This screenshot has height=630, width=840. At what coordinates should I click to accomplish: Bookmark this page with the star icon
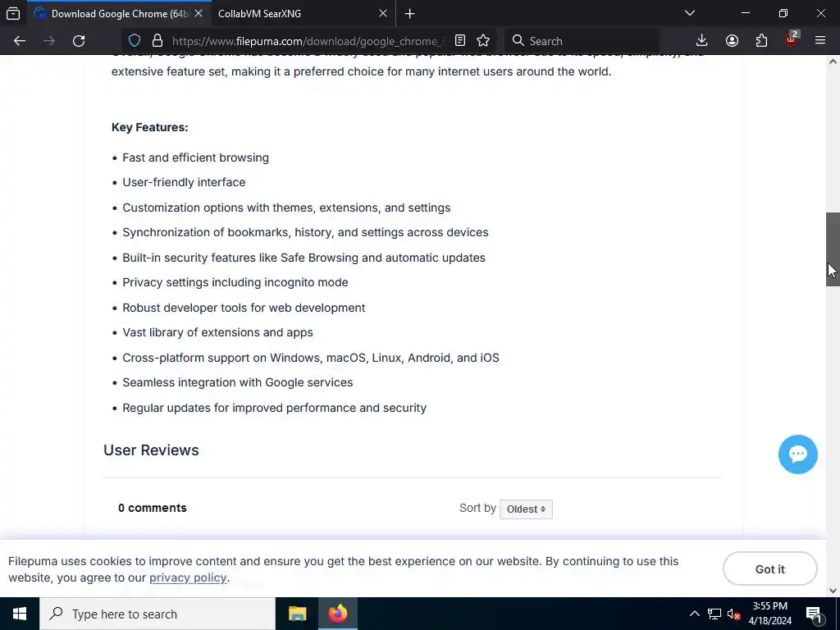tap(483, 41)
